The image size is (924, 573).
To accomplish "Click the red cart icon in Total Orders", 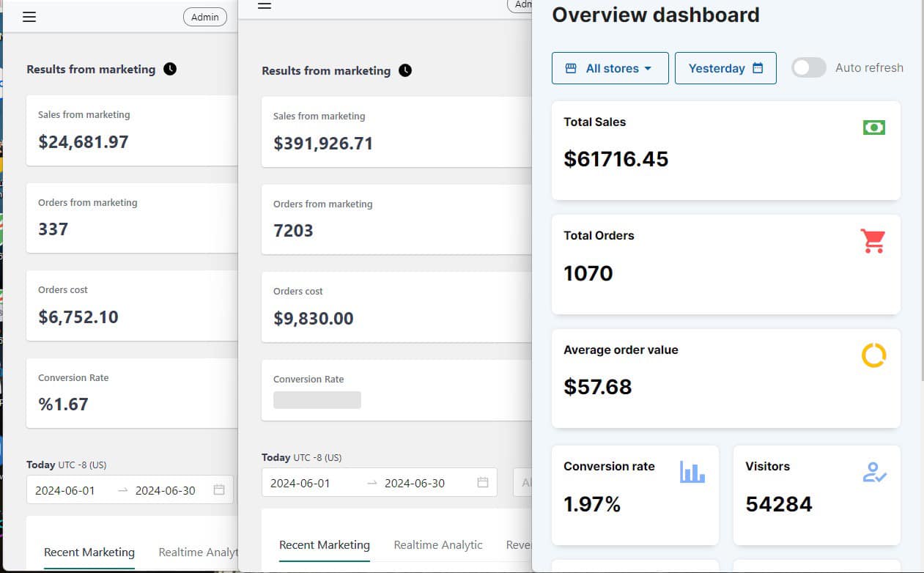I will [x=873, y=241].
